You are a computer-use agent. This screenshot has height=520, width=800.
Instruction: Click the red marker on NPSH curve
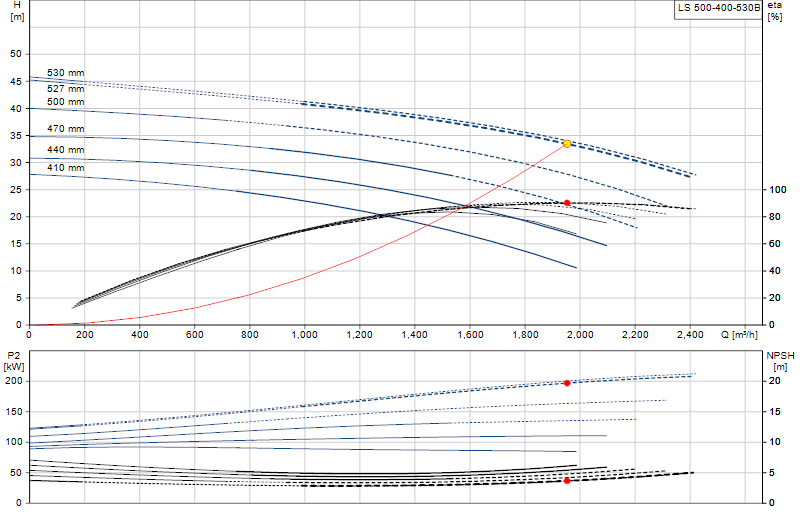pyautogui.click(x=567, y=481)
